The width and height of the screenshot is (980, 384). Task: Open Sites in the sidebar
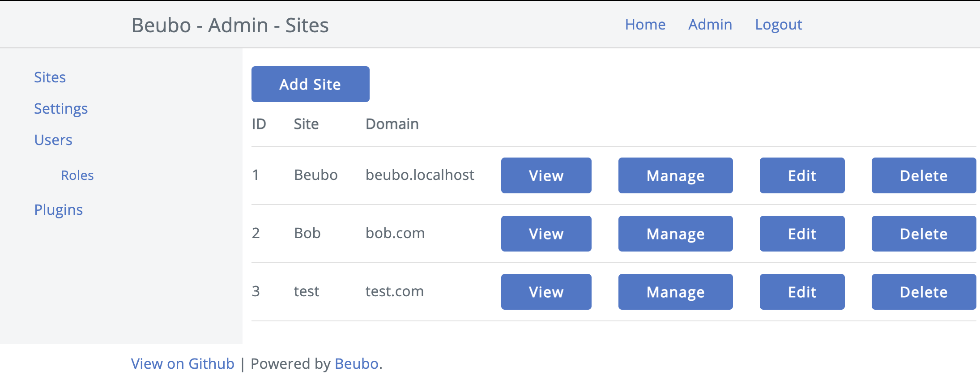pos(50,77)
